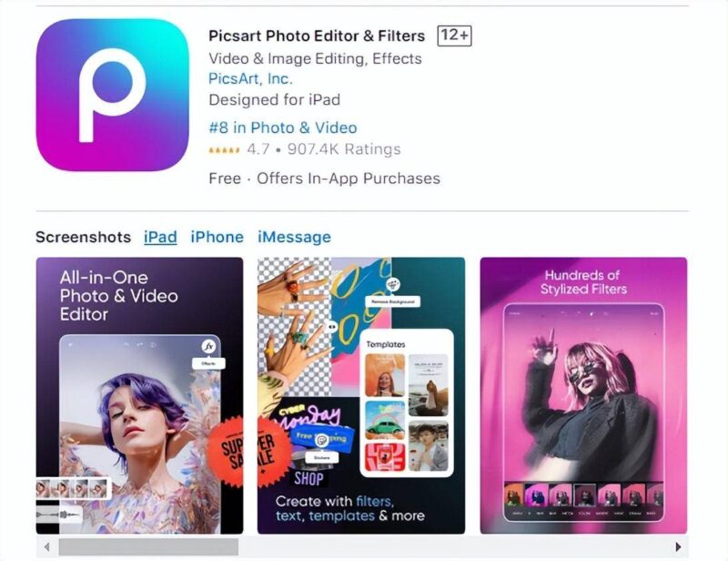Switch to the iPhone screenshots tab
The height and width of the screenshot is (561, 728).
pos(217,237)
